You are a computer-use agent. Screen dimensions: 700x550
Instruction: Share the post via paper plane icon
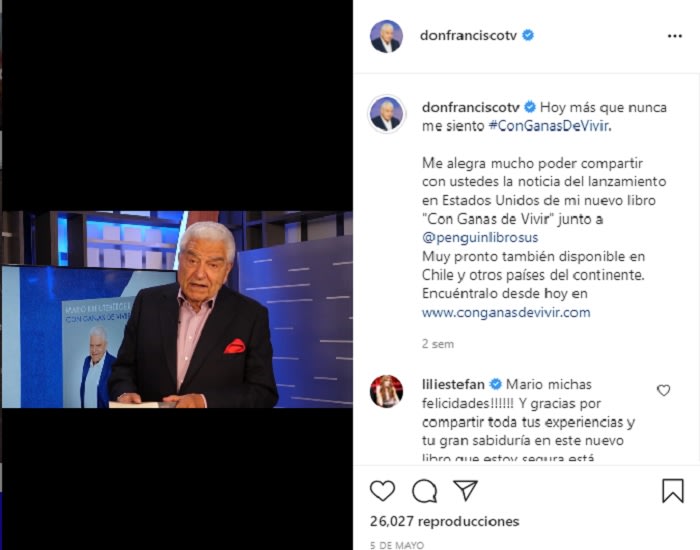point(466,490)
